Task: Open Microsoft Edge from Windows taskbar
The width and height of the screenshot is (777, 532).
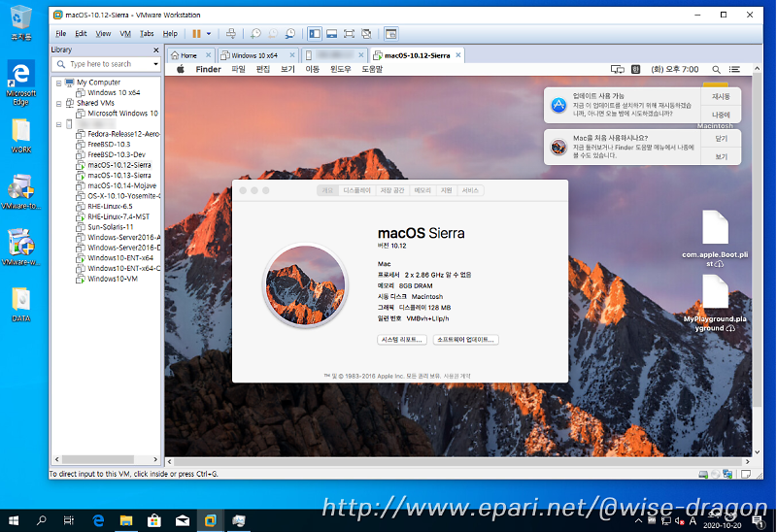Action: pyautogui.click(x=99, y=520)
